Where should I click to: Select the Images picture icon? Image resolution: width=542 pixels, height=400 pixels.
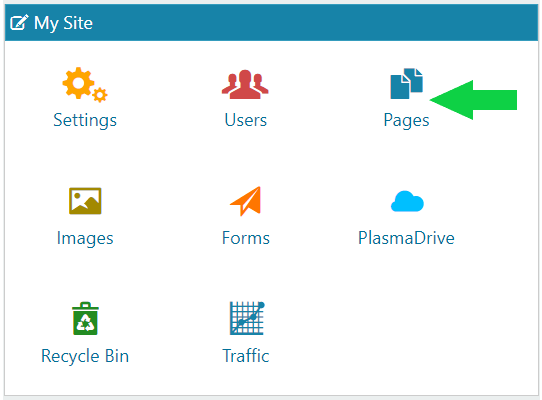(85, 201)
